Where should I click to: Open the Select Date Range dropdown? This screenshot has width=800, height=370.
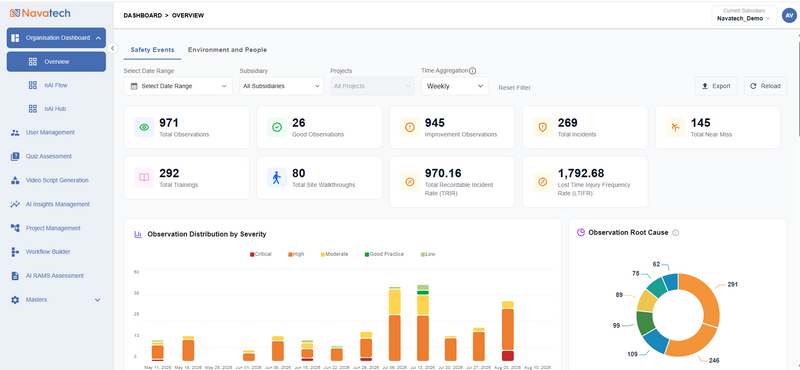point(178,86)
